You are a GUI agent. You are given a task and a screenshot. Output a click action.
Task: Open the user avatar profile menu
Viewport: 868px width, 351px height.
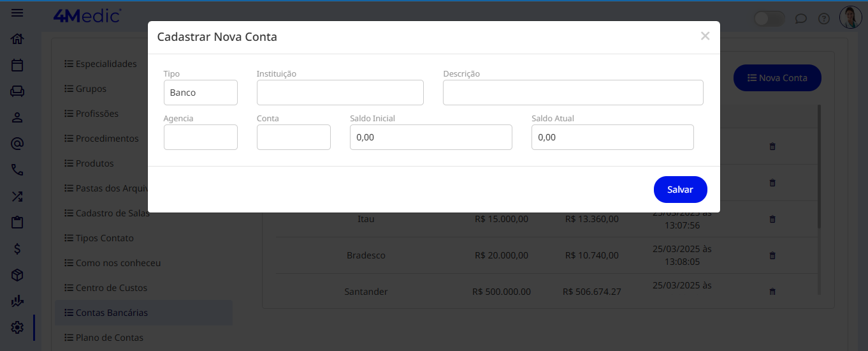point(850,18)
